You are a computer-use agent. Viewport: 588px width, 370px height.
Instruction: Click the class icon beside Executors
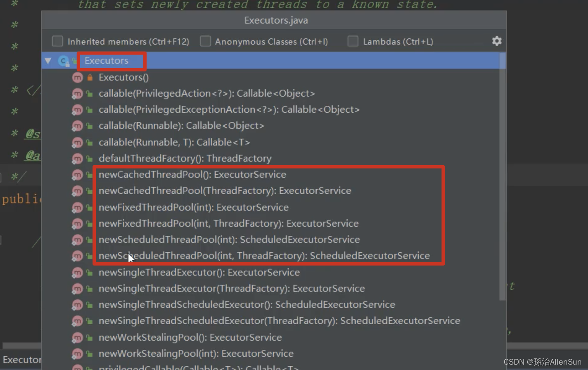coord(63,61)
